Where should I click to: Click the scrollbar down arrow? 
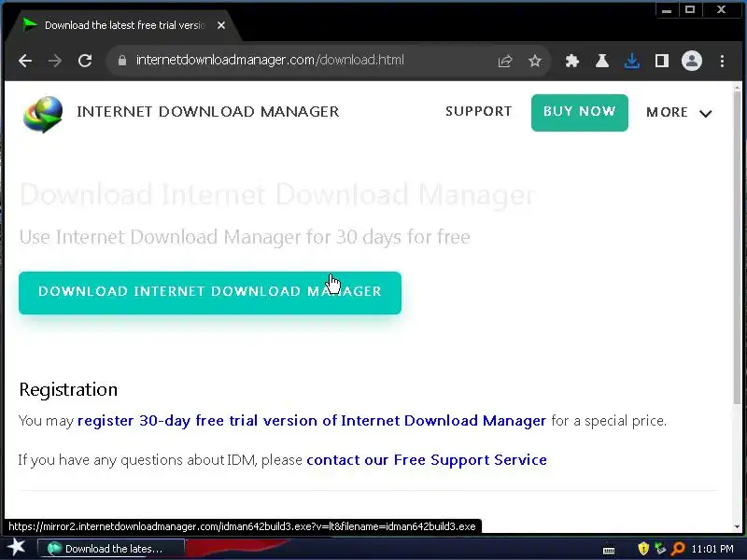click(737, 527)
